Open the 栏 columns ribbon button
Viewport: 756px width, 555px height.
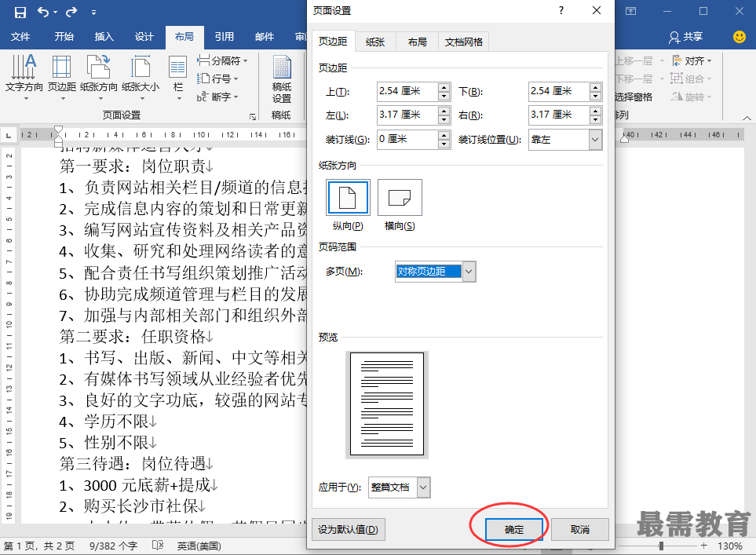(x=178, y=77)
